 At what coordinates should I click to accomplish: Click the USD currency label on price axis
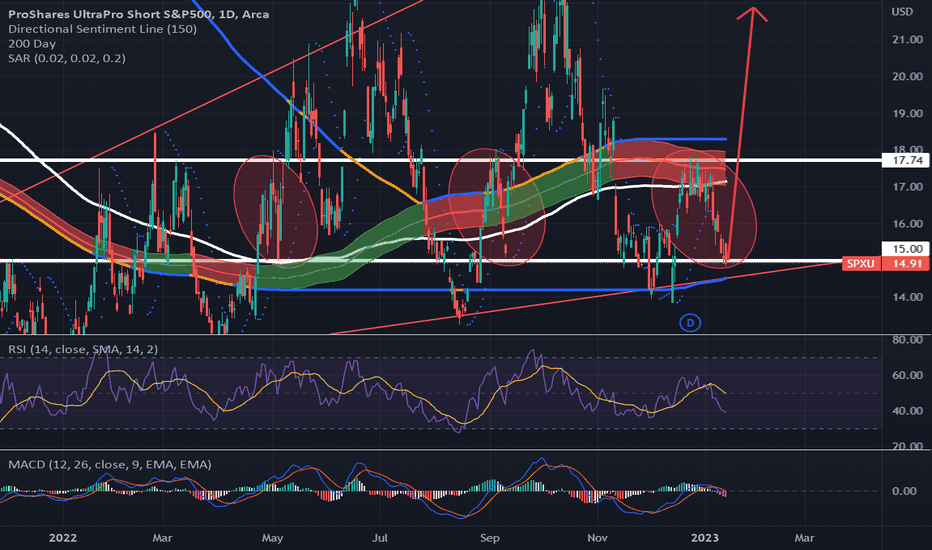point(902,12)
